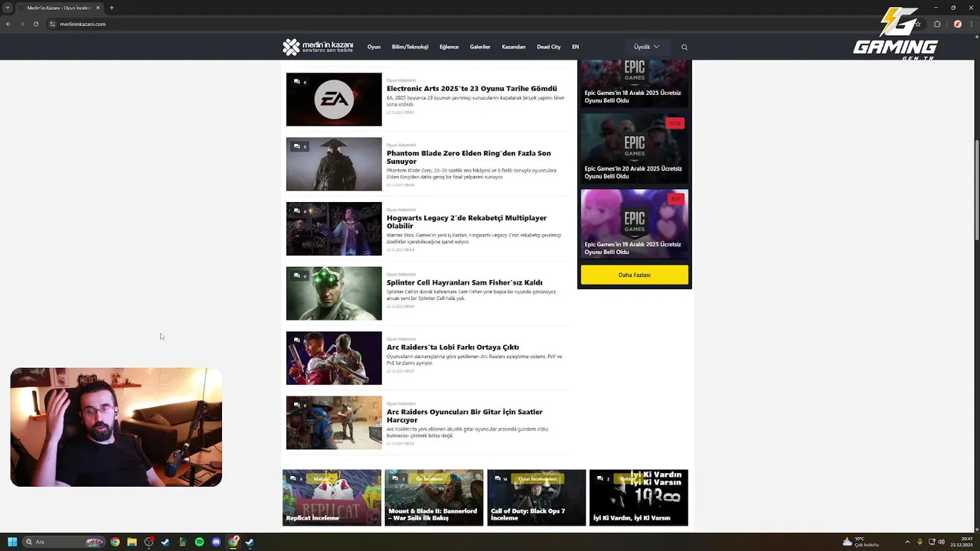Screen dimensions: 980x551
Task: Open the Replicat İnceleme card
Action: (x=332, y=497)
